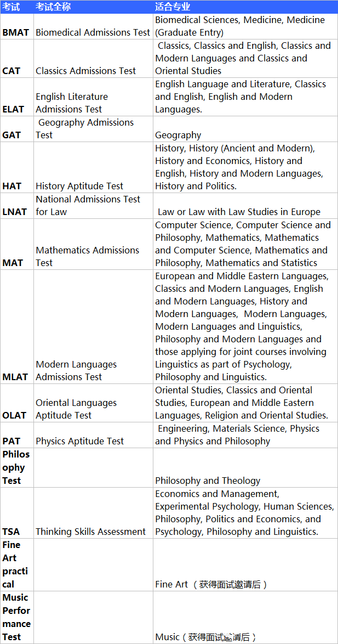The width and height of the screenshot is (338, 644).
Task: Select the Biomedical Admissions Test cell
Action: [94, 26]
